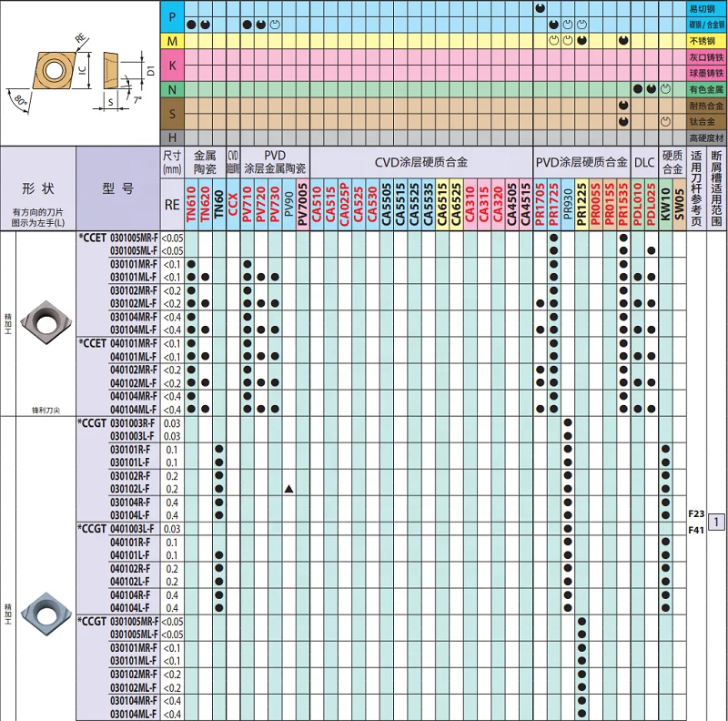Click the 金属陶瓷 group header
728x721 pixels.
205,162
